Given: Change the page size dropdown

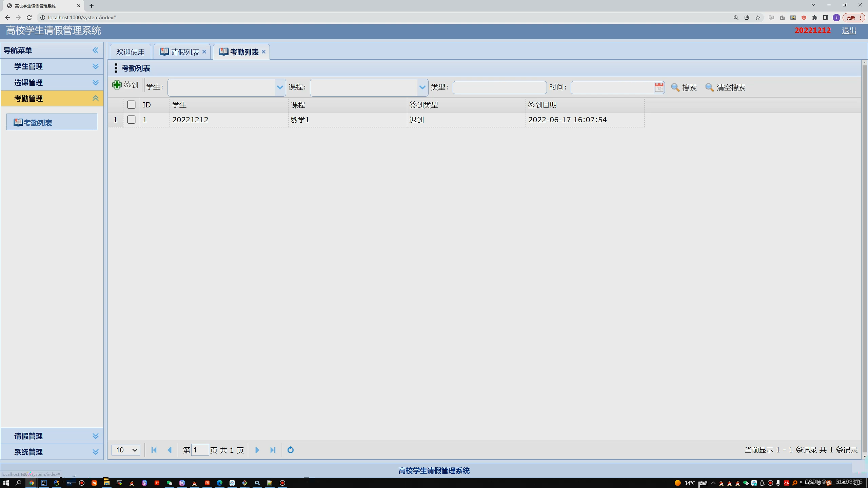Looking at the screenshot, I should click(x=126, y=450).
